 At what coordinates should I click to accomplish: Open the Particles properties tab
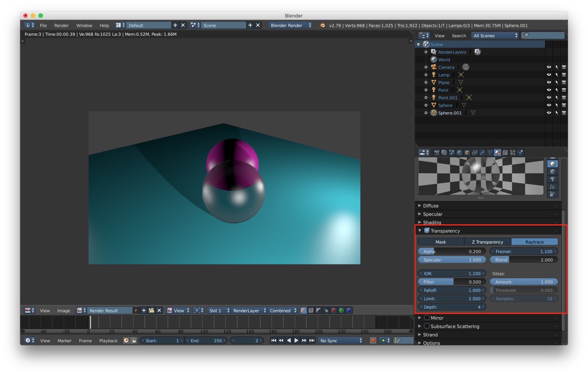(513, 152)
